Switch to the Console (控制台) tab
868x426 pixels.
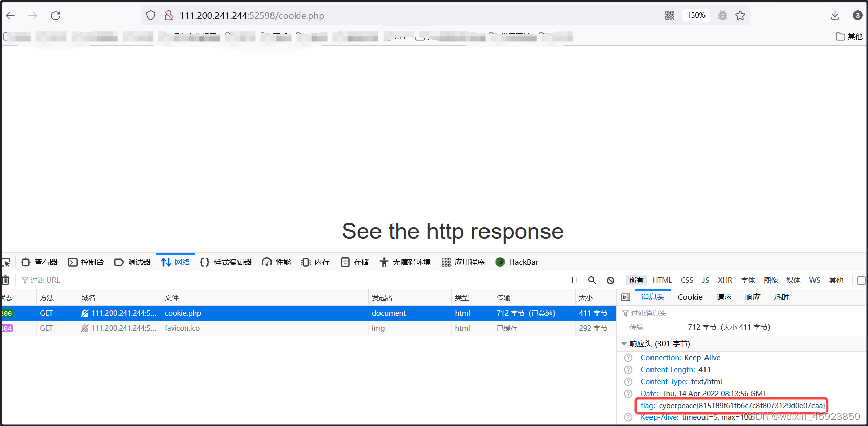(86, 262)
